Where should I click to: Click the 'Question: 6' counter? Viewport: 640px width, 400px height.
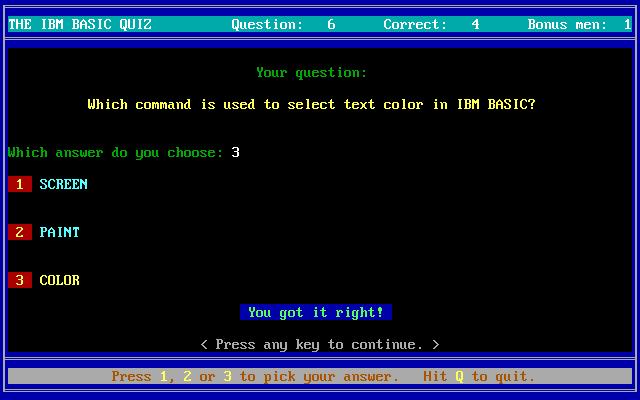point(284,24)
